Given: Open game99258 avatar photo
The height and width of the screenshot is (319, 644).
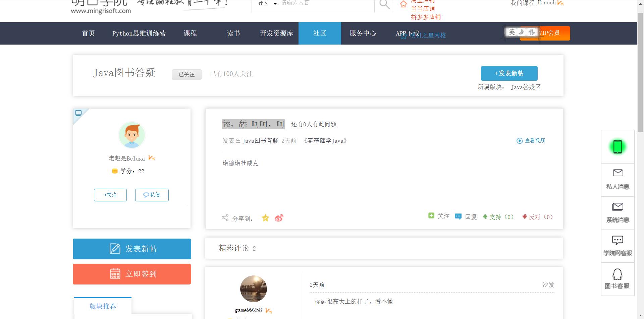Looking at the screenshot, I should click(254, 289).
